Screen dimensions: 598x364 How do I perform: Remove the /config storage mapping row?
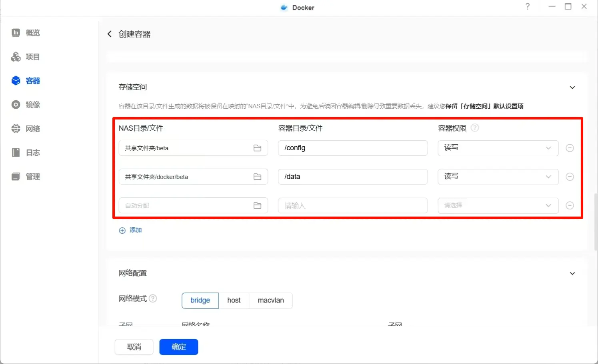coord(570,148)
